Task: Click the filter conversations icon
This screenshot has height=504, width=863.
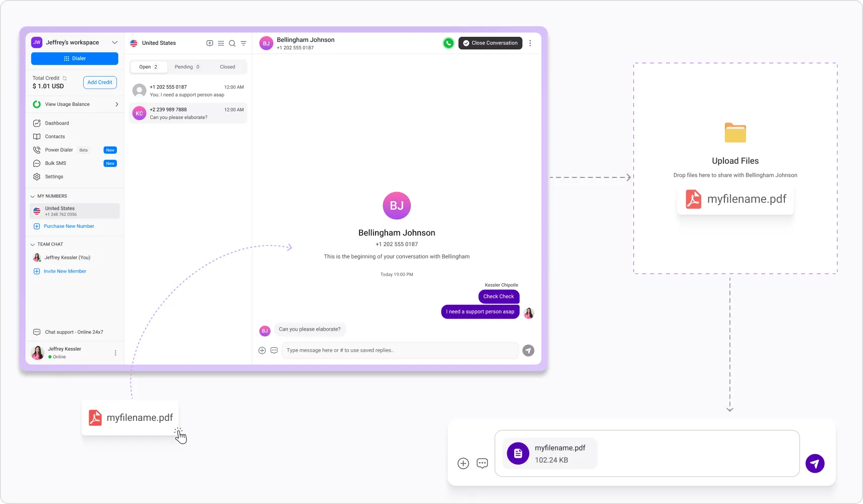Action: coord(243,43)
